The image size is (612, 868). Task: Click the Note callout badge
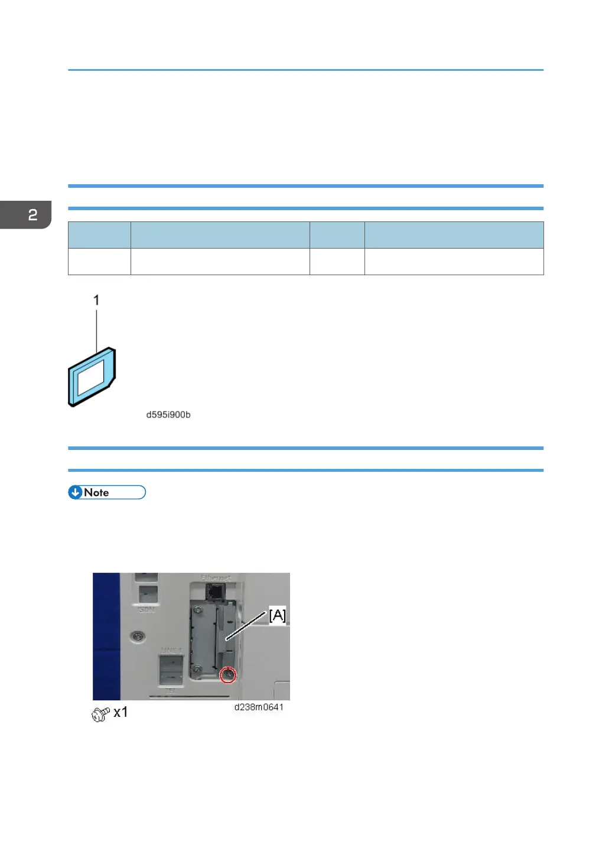pyautogui.click(x=107, y=492)
